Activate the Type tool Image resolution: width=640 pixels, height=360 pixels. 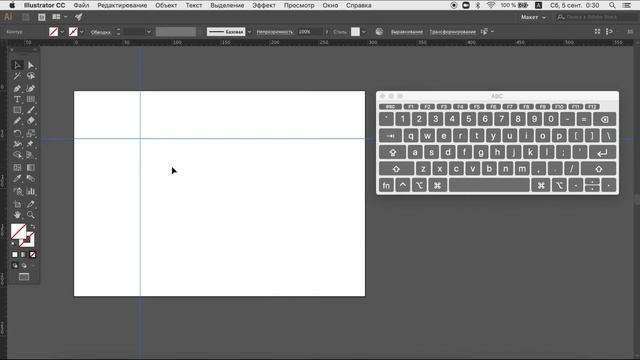coord(17,100)
